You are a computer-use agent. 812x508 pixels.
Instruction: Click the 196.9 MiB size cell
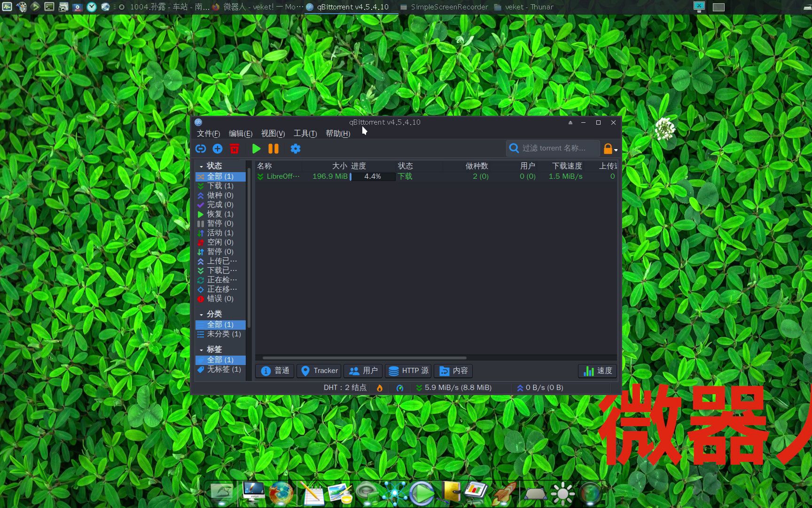pos(330,176)
